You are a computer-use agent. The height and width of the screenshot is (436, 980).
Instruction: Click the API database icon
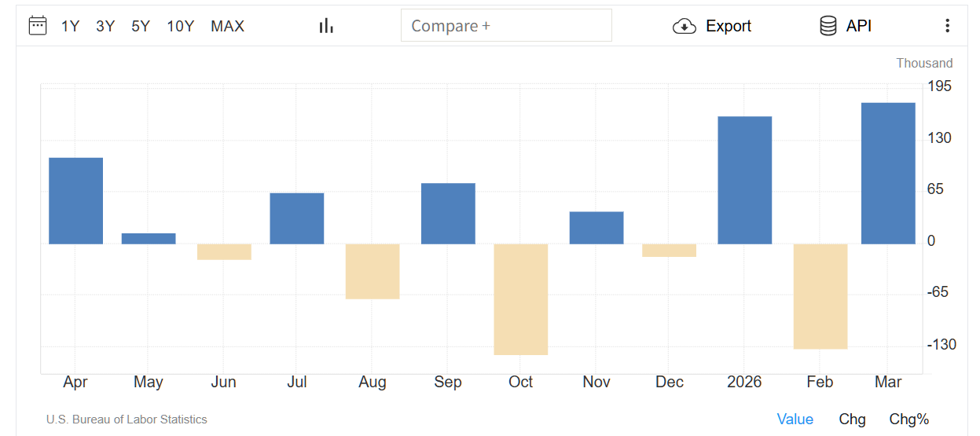(x=828, y=26)
